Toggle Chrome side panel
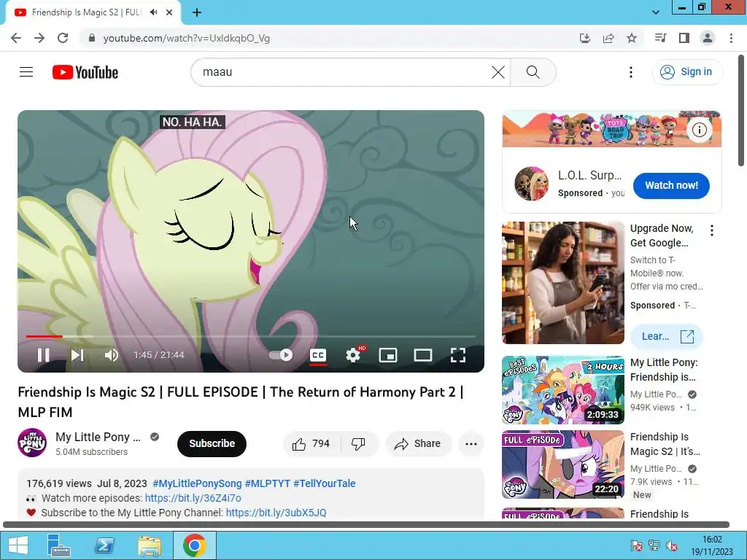Screen dimensions: 747x560 coord(684,38)
